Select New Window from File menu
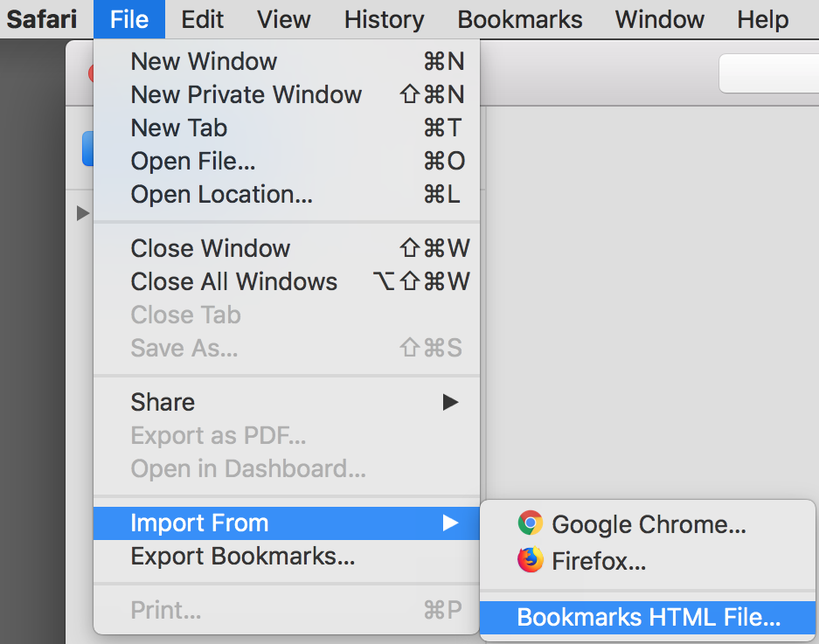 click(x=204, y=61)
